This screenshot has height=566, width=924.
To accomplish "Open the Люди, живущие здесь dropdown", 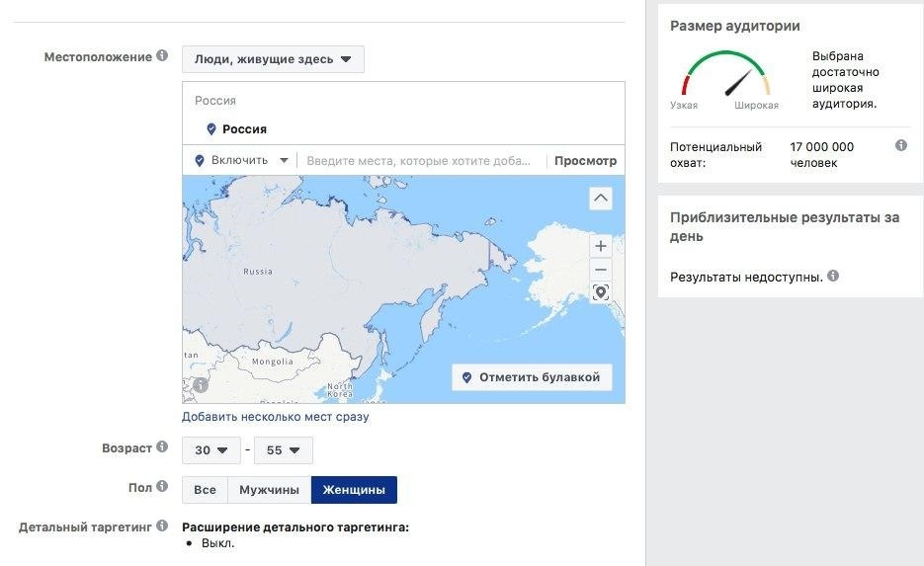I will tap(273, 59).
